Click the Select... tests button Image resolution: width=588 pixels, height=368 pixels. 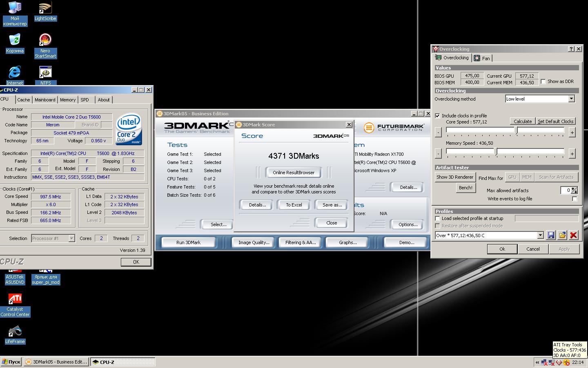(217, 224)
